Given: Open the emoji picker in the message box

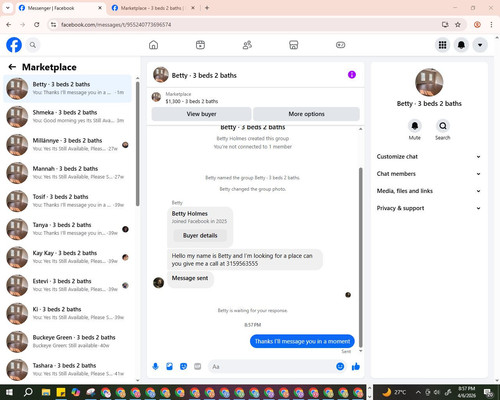Looking at the screenshot, I should click(x=340, y=367).
